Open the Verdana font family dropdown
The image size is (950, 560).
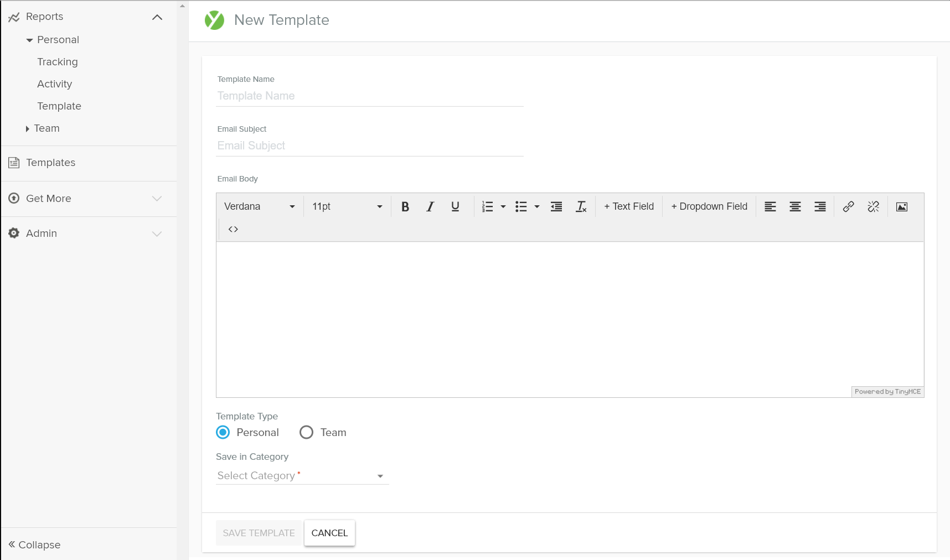click(x=259, y=206)
